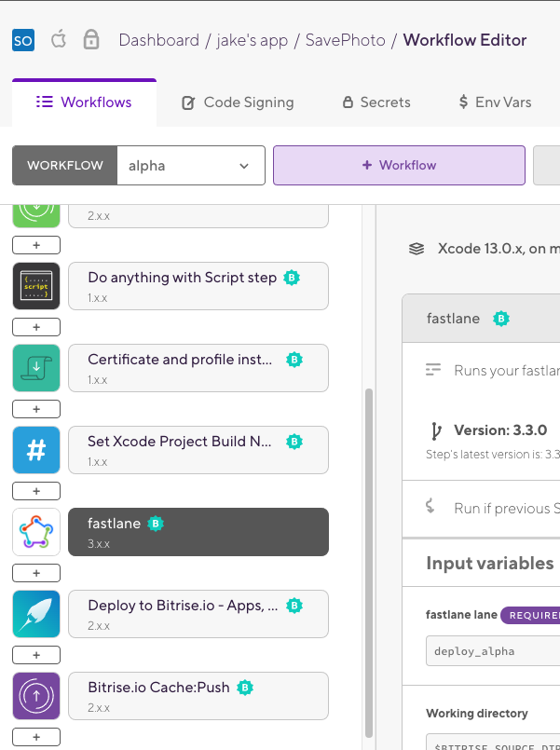Click the Run if previous step icon

(430, 506)
